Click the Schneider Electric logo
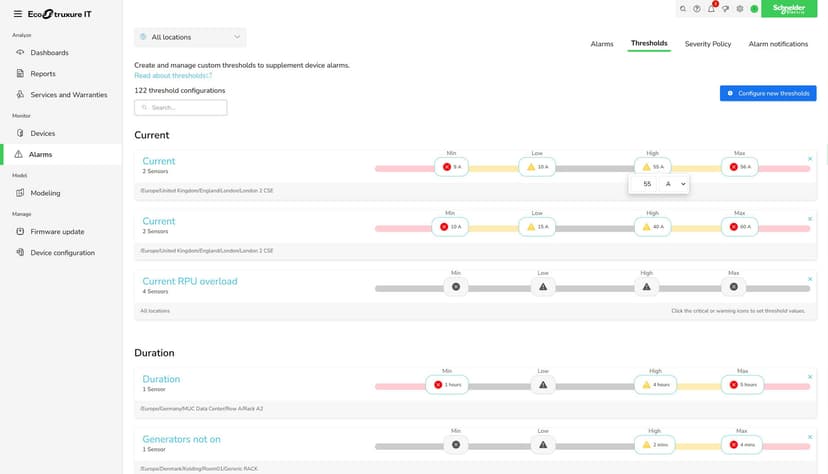This screenshot has width=828, height=474. [789, 8]
